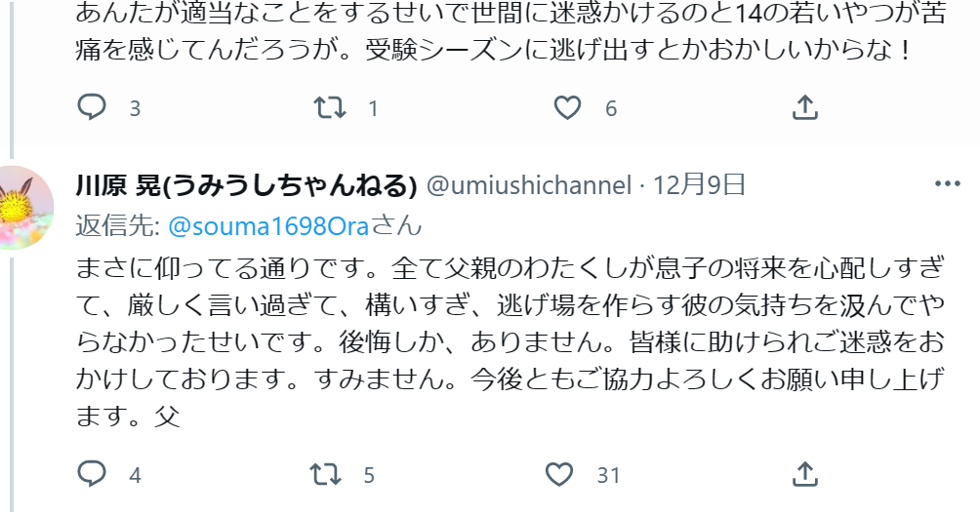Retweet the top tweet with 1 retweet
980x517 pixels.
(x=329, y=107)
